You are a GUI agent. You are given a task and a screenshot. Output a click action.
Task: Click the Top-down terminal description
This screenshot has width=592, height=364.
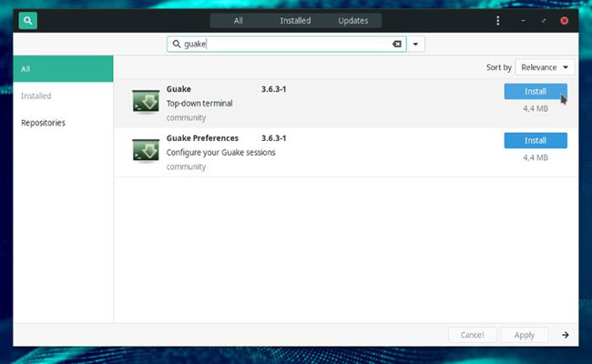199,104
